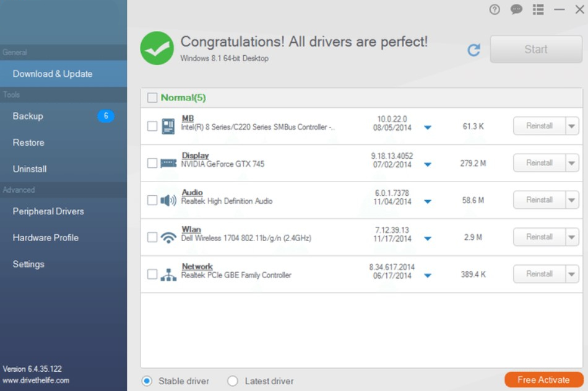Click the MB motherboard driver icon
This screenshot has width=588, height=391.
(x=168, y=126)
